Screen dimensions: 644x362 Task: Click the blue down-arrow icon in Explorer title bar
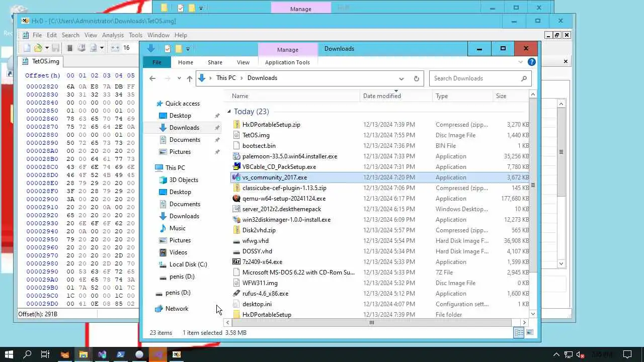click(150, 48)
